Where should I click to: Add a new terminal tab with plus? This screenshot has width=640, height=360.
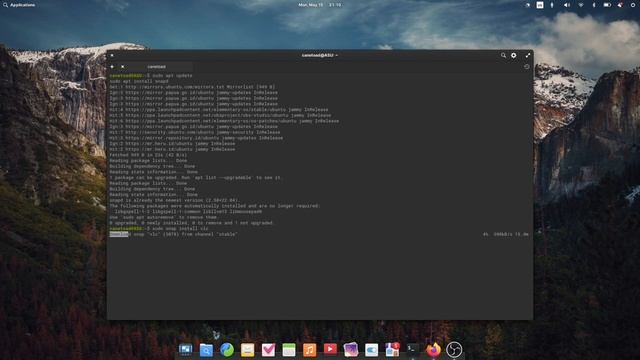pyautogui.click(x=112, y=67)
